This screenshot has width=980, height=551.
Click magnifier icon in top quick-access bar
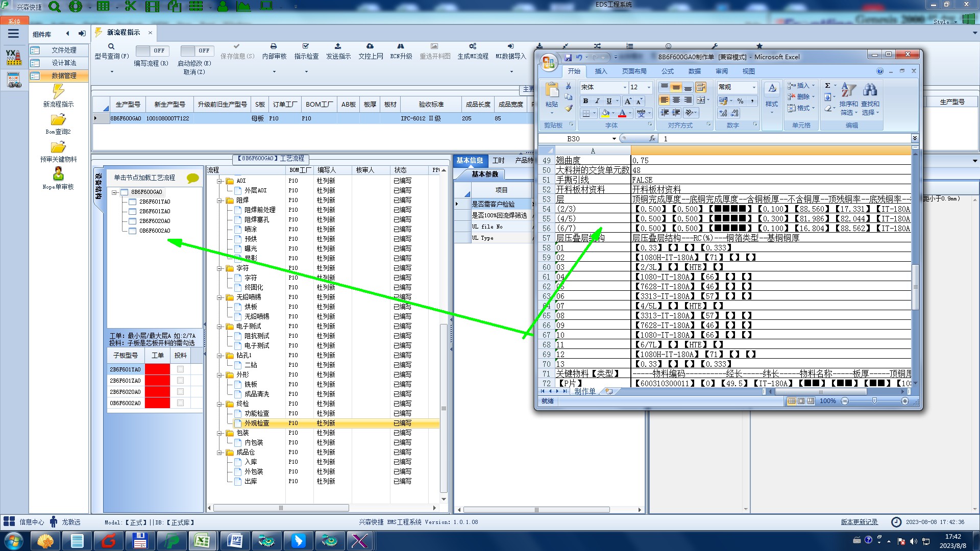[x=55, y=7]
